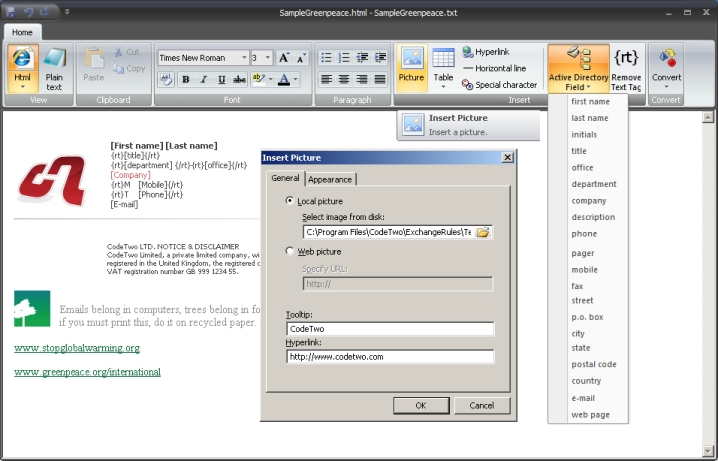Expand the Convert dropdown
The image size is (718, 461).
[x=667, y=87]
